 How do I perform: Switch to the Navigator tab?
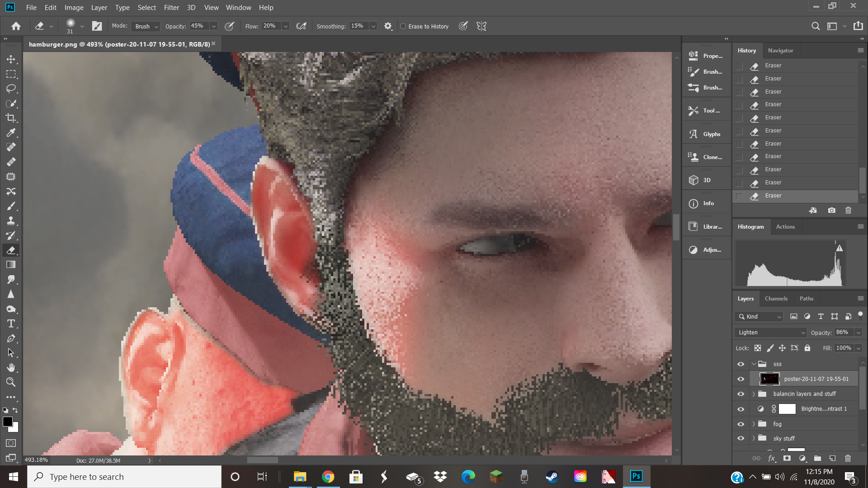[780, 51]
